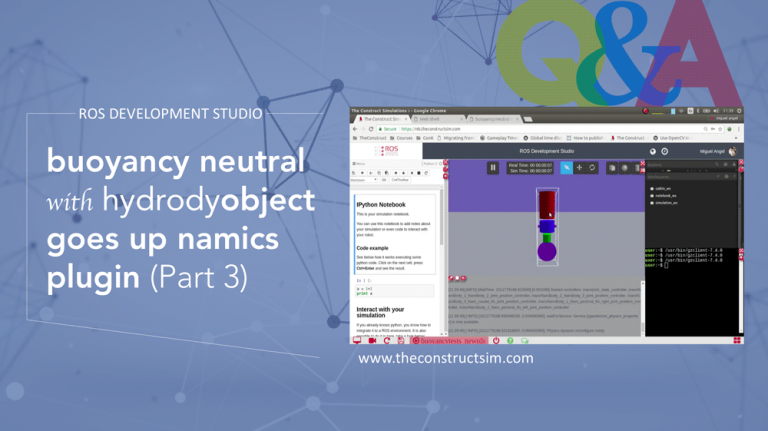Insert a sphere shape into the simulation
This screenshot has width=768, height=431.
[x=624, y=168]
